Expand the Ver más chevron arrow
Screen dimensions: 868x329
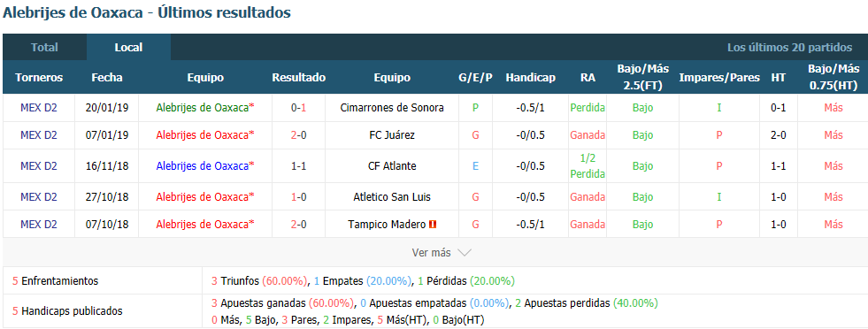tap(465, 253)
